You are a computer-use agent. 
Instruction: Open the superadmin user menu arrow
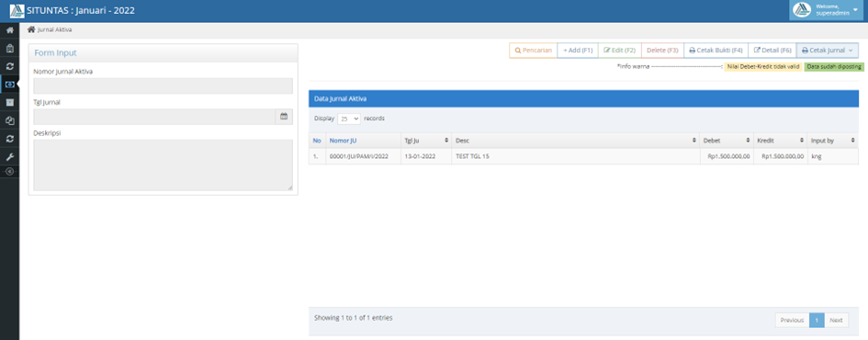click(855, 10)
